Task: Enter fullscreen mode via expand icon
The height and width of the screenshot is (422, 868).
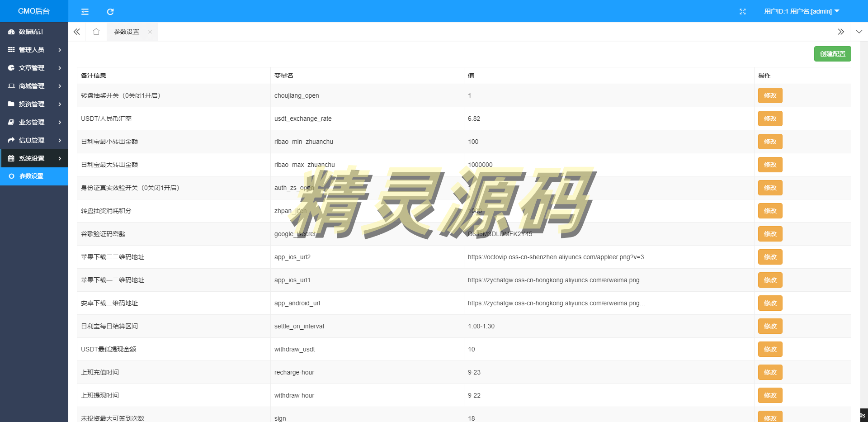Action: pyautogui.click(x=742, y=12)
